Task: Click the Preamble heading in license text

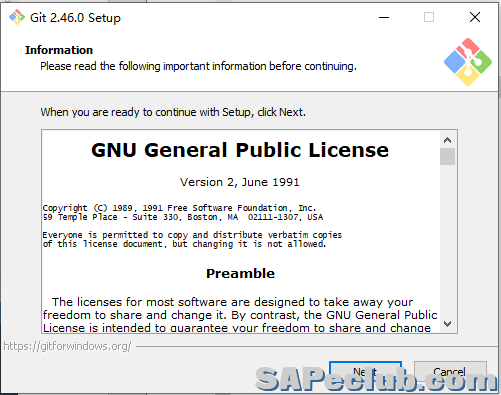Action: coord(240,274)
